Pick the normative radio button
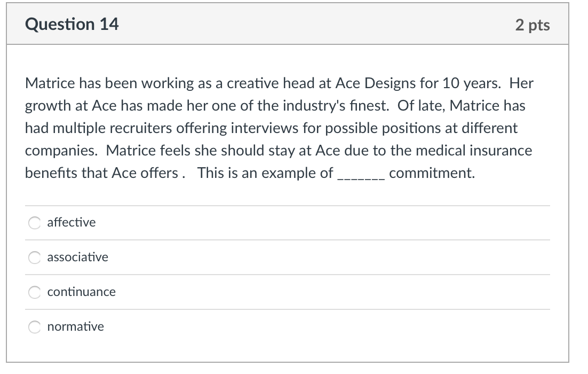The width and height of the screenshot is (588, 374). tap(35, 327)
